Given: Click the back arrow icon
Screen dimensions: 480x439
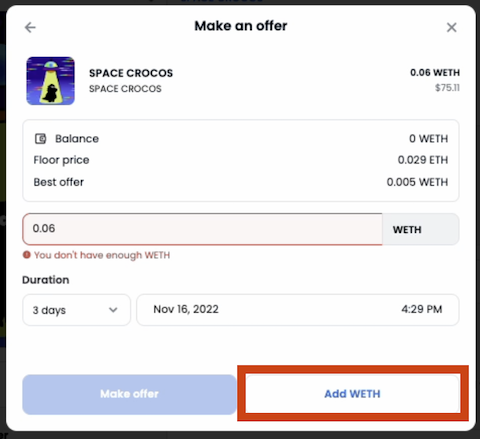Looking at the screenshot, I should tap(30, 27).
